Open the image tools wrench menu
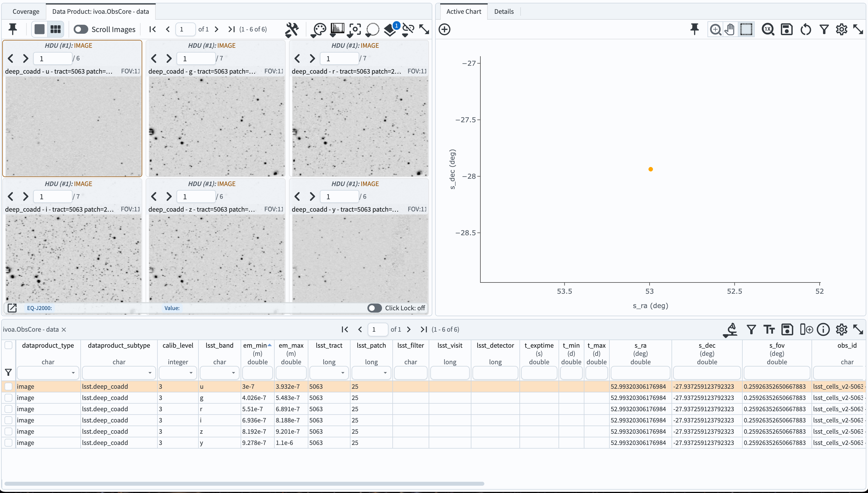Screen dimensions: 868x493 (291, 30)
